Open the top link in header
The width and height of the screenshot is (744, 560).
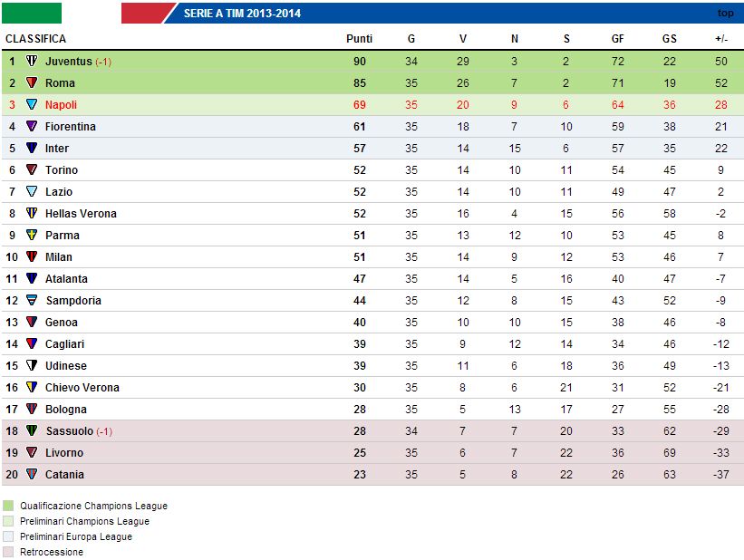725,14
